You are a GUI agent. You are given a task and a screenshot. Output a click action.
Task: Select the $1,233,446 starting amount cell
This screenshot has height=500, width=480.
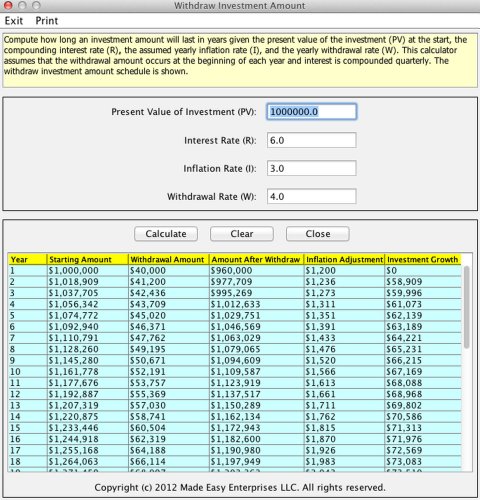coord(88,428)
